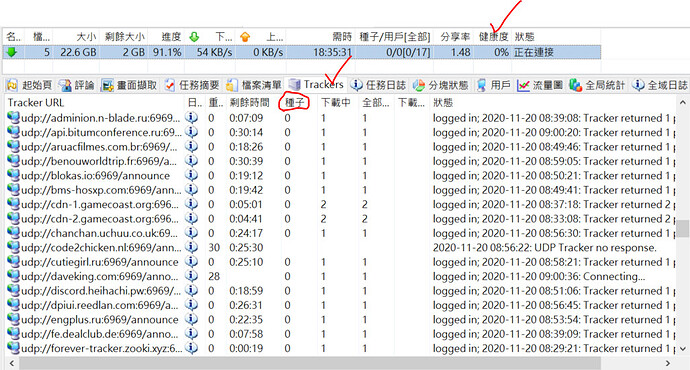
Task: Click scroll up arrow of tracker list
Action: (x=683, y=103)
